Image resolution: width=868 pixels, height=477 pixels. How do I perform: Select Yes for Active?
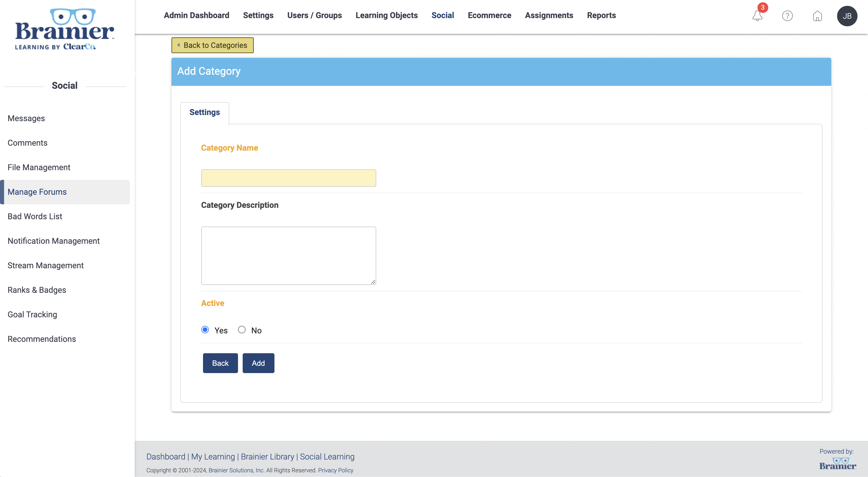(205, 330)
